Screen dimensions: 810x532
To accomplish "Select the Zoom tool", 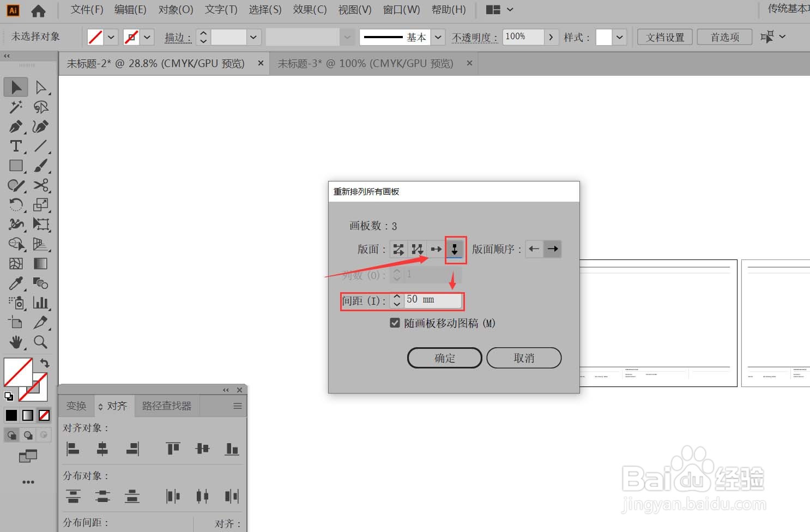I will [40, 342].
